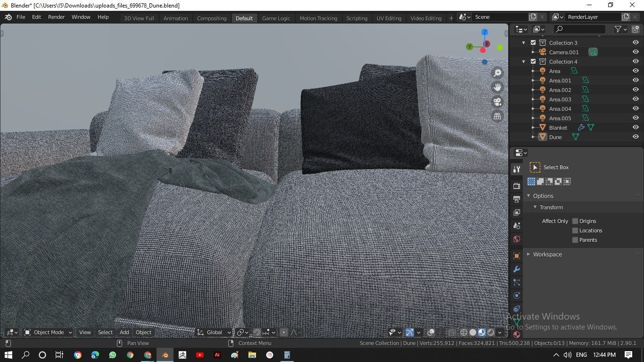This screenshot has width=644, height=362.
Task: Uncheck Collection 3 exclude checkbox
Action: pos(533,42)
